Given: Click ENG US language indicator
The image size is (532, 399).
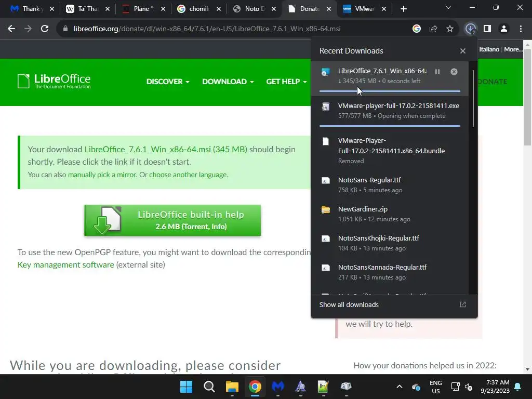Looking at the screenshot, I should [436, 387].
